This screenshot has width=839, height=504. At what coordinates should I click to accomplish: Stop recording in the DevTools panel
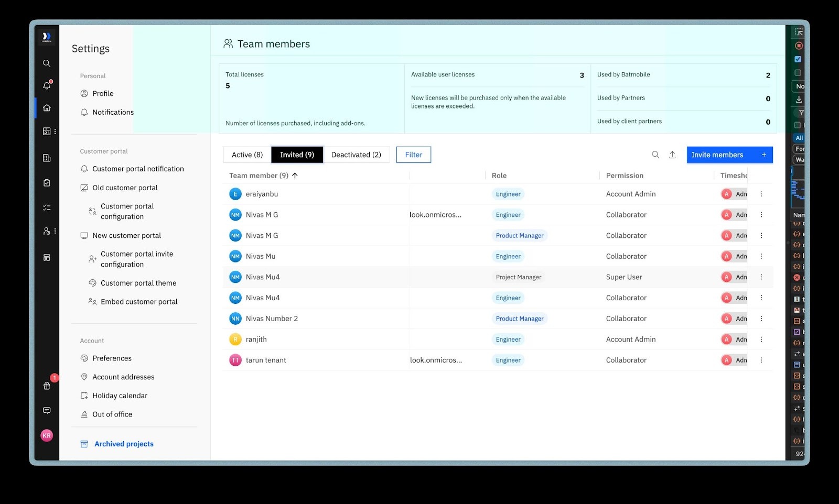point(799,46)
